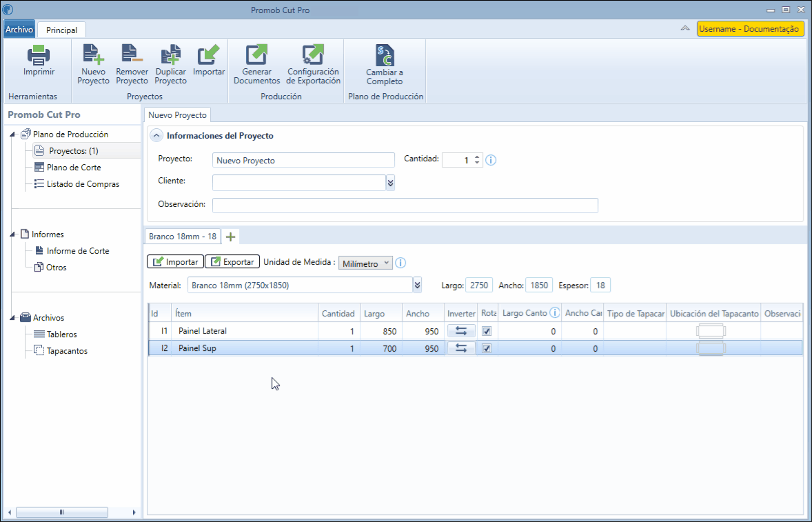Click the Espesor 18 field
812x522 pixels.
[x=600, y=285]
